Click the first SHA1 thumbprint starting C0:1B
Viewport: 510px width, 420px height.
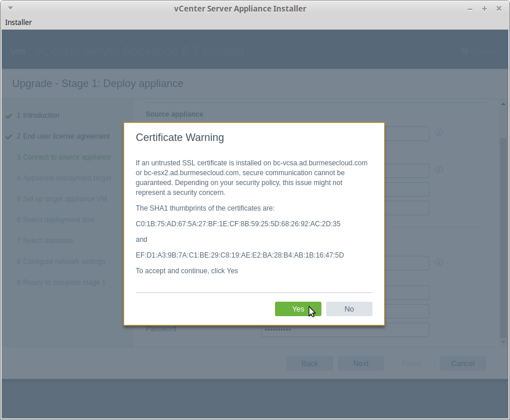coord(238,224)
